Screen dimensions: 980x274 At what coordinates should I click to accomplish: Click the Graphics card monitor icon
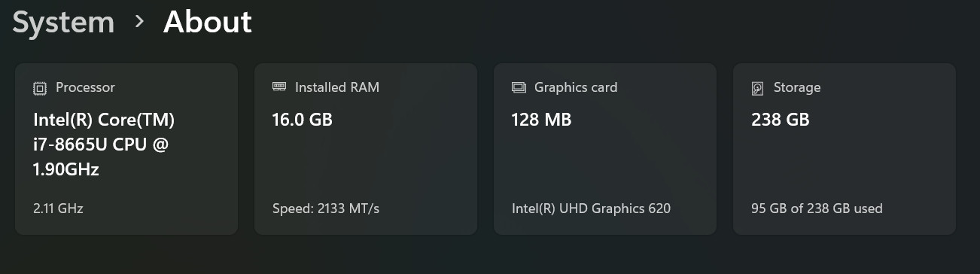click(519, 87)
